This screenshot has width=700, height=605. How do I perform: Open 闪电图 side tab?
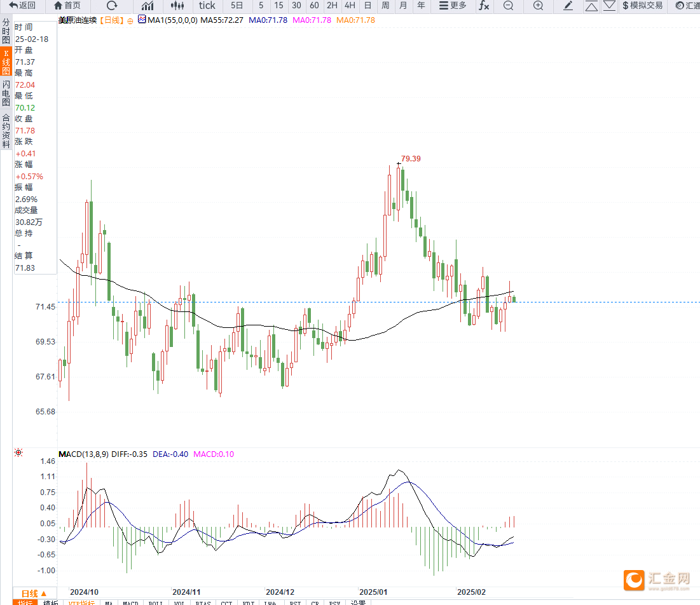coord(6,93)
